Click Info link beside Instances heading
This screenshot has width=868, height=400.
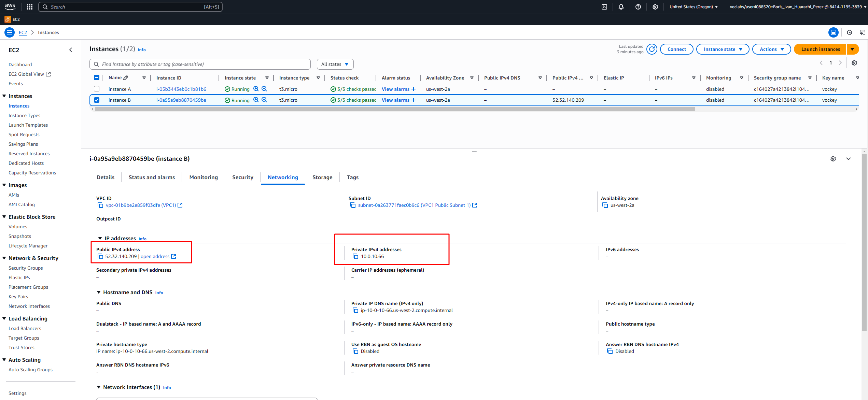click(142, 50)
